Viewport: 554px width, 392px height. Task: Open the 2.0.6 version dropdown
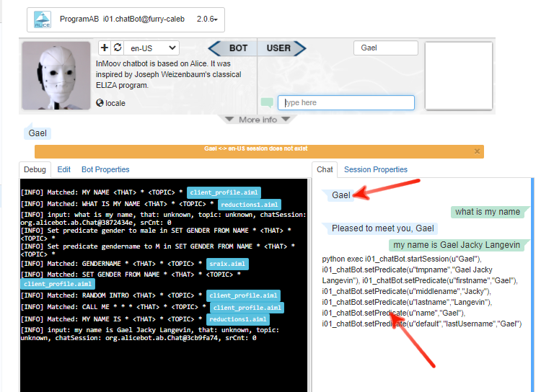207,19
